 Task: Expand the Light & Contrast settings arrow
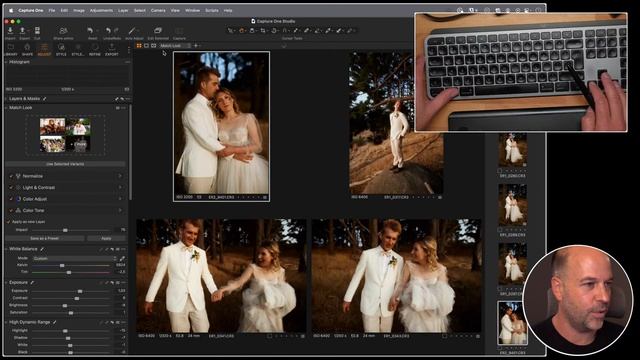click(x=120, y=187)
